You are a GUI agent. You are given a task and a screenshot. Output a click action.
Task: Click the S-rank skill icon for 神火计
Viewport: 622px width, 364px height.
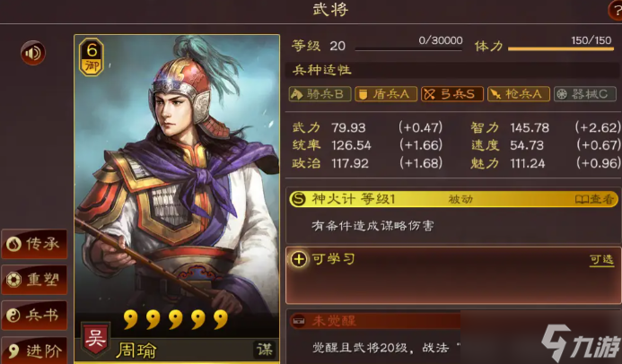pyautogui.click(x=298, y=199)
